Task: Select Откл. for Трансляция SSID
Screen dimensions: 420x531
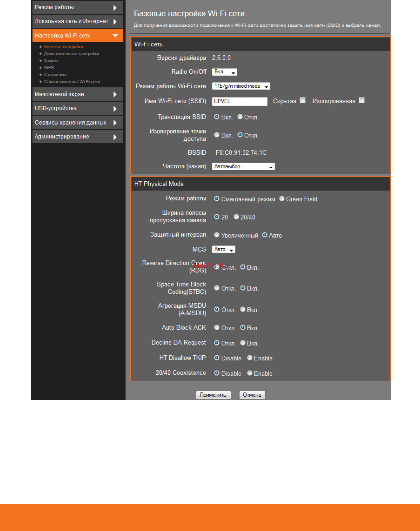Action: tap(240, 117)
